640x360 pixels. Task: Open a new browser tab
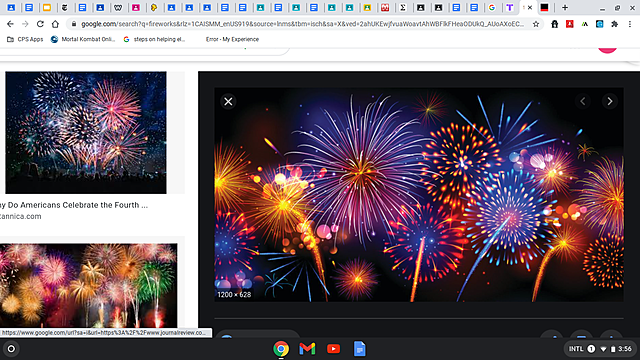(x=565, y=8)
